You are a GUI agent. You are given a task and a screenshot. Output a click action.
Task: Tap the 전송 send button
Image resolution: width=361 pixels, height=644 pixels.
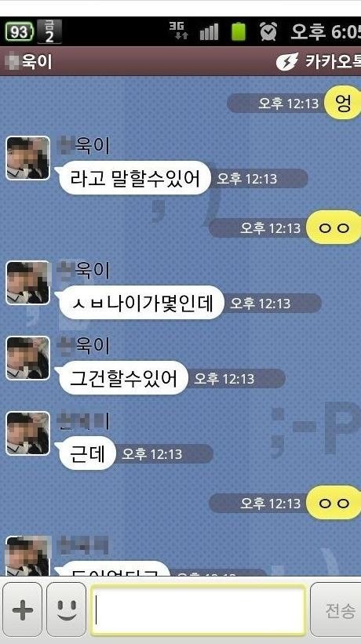[337, 610]
